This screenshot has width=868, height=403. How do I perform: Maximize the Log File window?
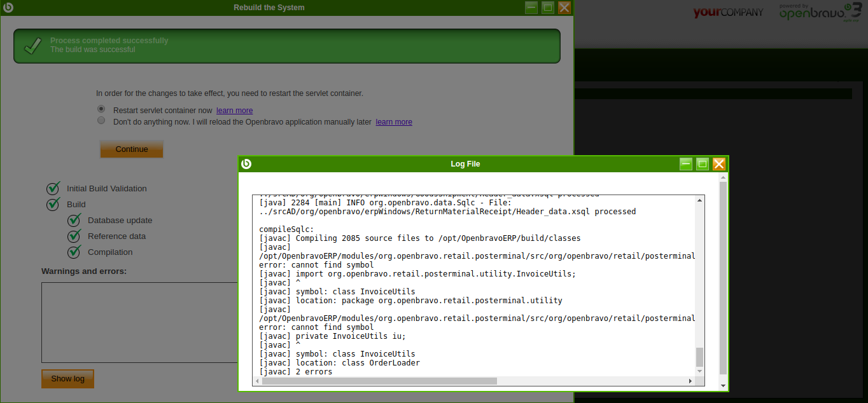click(703, 164)
